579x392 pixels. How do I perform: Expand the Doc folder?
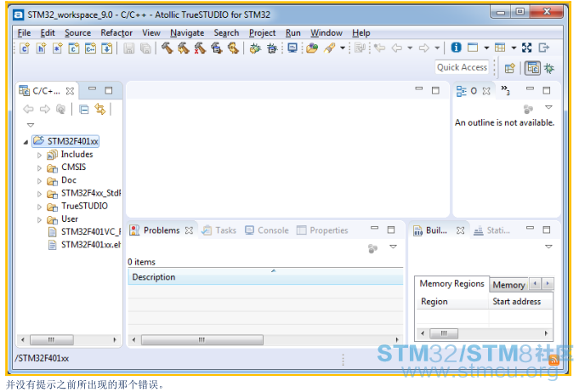[39, 181]
